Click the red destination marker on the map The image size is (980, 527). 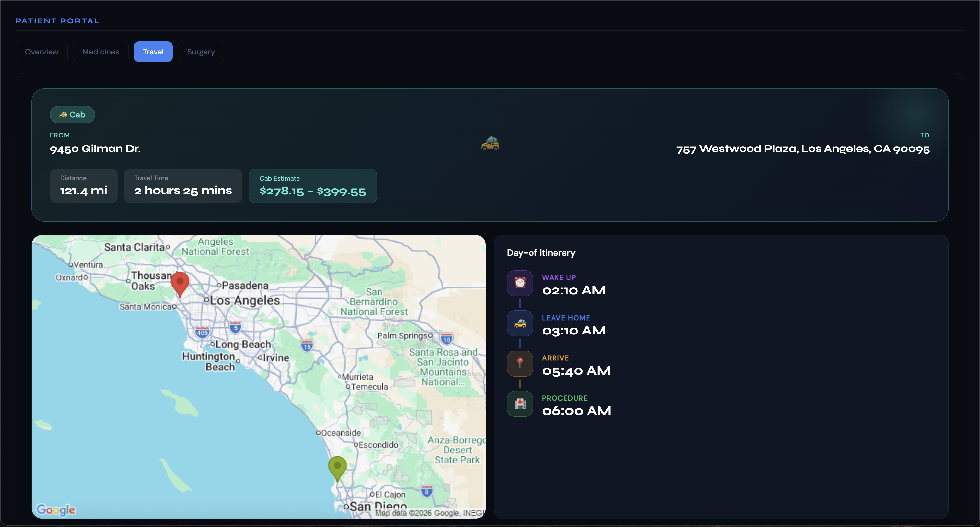(x=180, y=284)
